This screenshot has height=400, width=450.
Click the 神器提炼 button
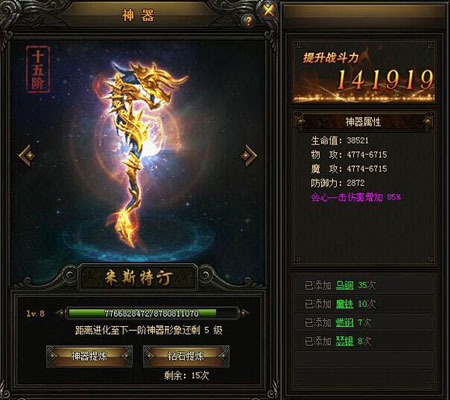(x=89, y=356)
